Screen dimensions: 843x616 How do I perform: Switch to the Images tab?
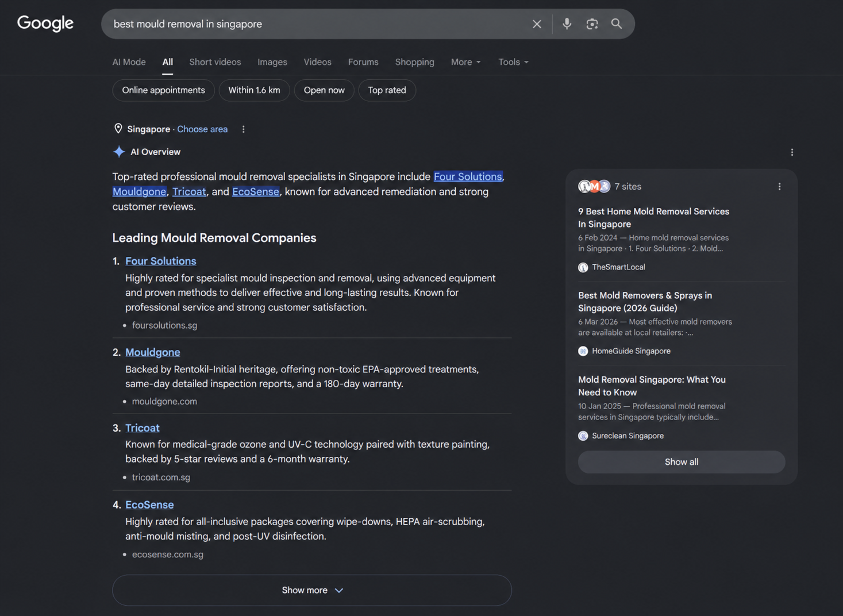272,62
